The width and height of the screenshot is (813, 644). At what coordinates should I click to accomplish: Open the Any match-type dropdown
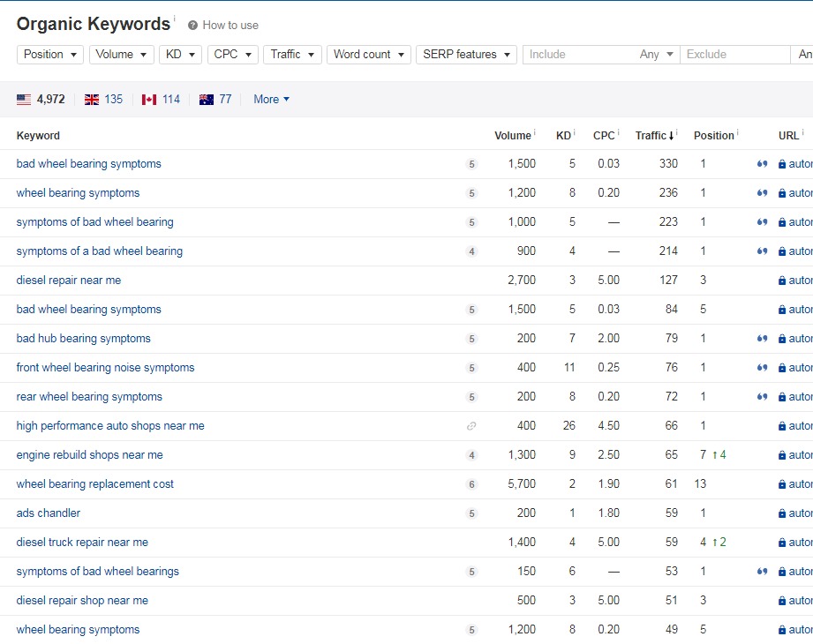tap(657, 55)
